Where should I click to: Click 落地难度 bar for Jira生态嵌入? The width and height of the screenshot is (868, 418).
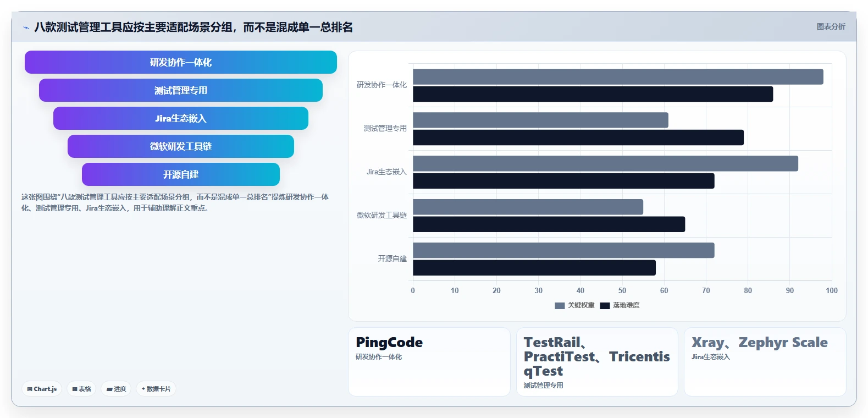pyautogui.click(x=563, y=181)
